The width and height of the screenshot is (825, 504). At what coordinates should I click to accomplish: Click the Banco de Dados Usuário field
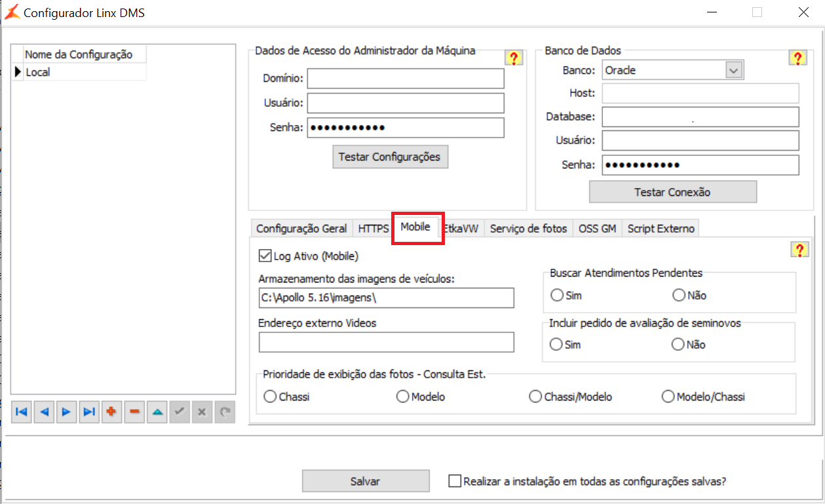pyautogui.click(x=700, y=140)
